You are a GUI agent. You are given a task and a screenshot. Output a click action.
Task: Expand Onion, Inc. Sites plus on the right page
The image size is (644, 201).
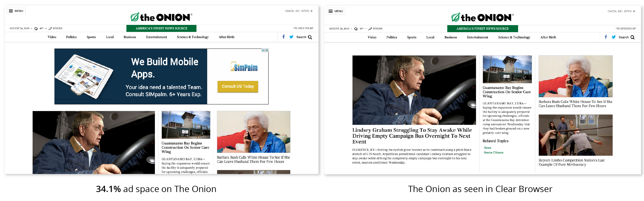click(x=634, y=11)
